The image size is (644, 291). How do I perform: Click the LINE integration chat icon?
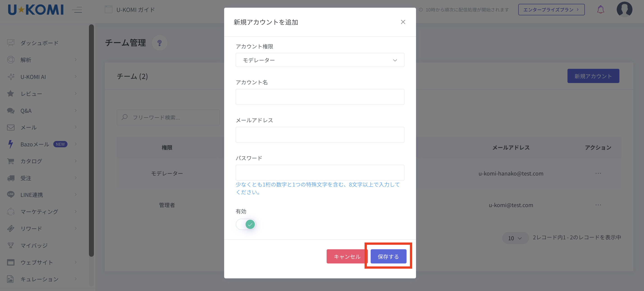click(11, 195)
